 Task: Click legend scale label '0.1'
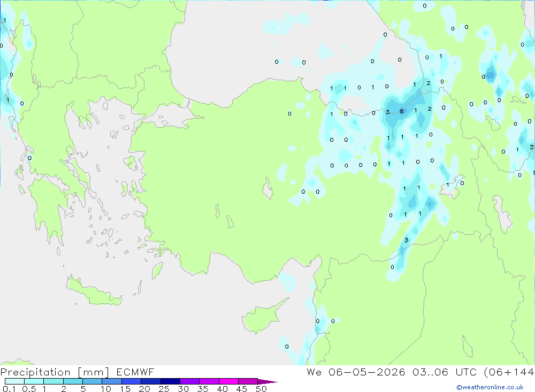coord(9,389)
